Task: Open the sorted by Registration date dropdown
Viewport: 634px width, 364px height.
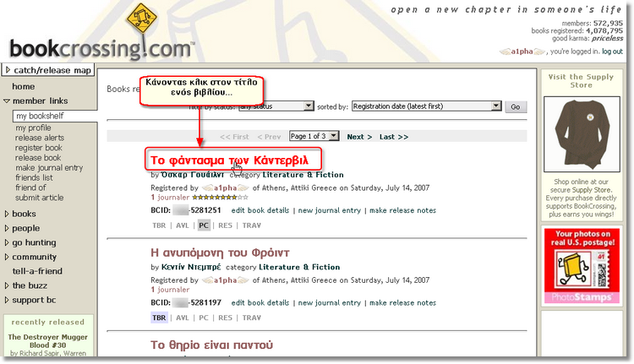Action: coord(426,106)
